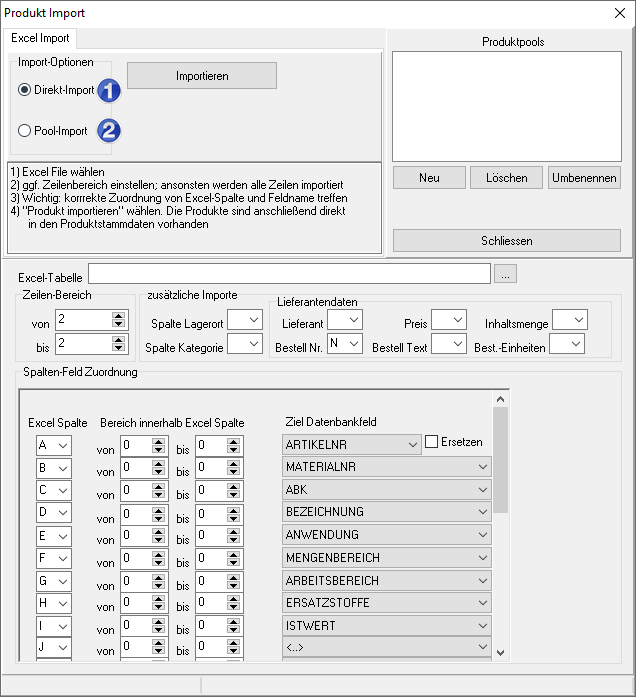This screenshot has height=697, width=636.
Task: Increase row A von spinner value
Action: point(158,442)
